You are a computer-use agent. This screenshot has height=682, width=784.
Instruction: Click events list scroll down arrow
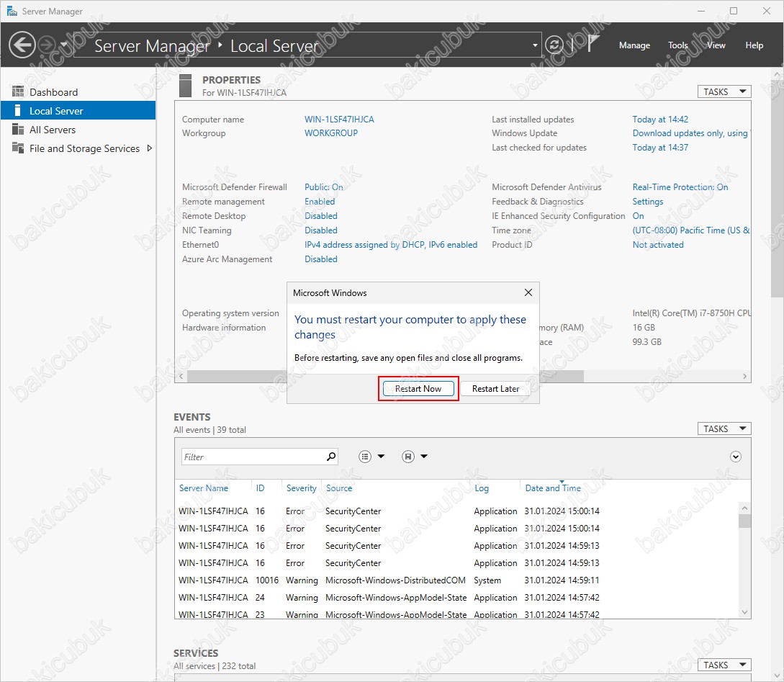point(744,612)
